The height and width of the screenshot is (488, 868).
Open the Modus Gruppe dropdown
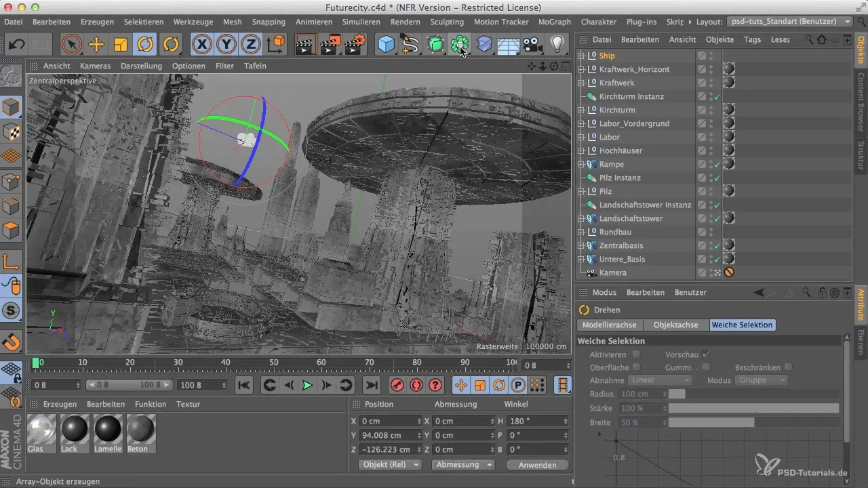pos(761,380)
